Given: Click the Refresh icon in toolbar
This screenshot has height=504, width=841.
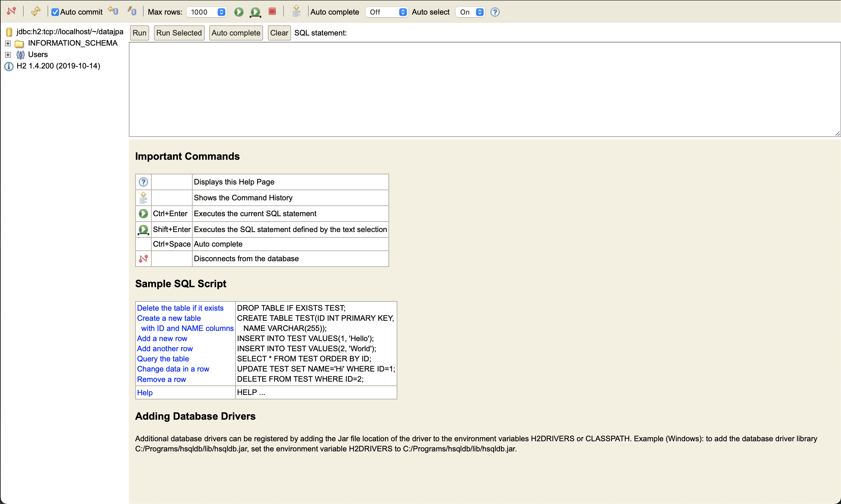Looking at the screenshot, I should (x=35, y=11).
